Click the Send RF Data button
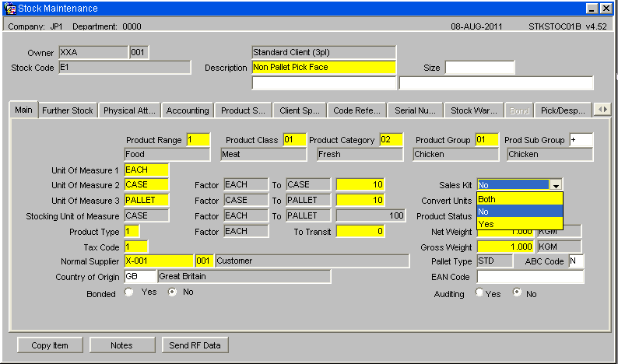Screen dimensions: 618x364 coord(195,345)
